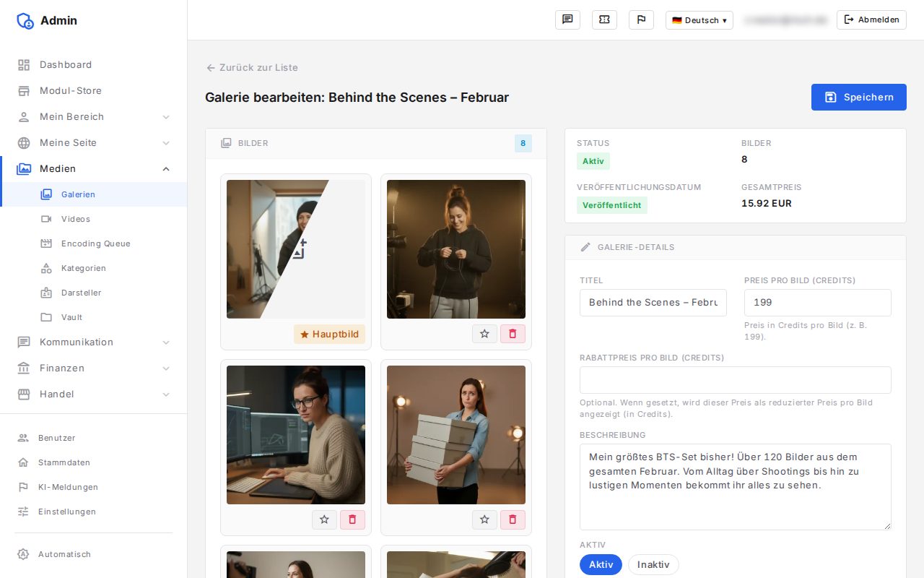The height and width of the screenshot is (578, 924).
Task: Set gallery to Aktiv
Action: (x=601, y=565)
